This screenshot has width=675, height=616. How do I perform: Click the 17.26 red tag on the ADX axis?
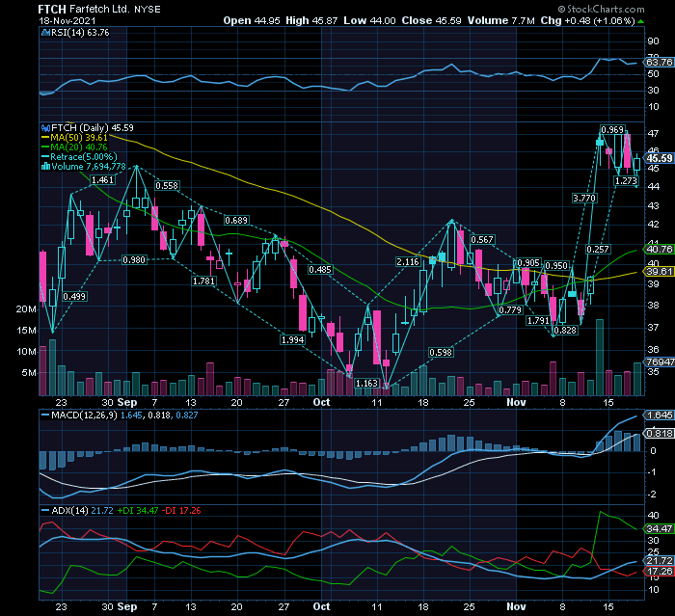click(x=659, y=572)
